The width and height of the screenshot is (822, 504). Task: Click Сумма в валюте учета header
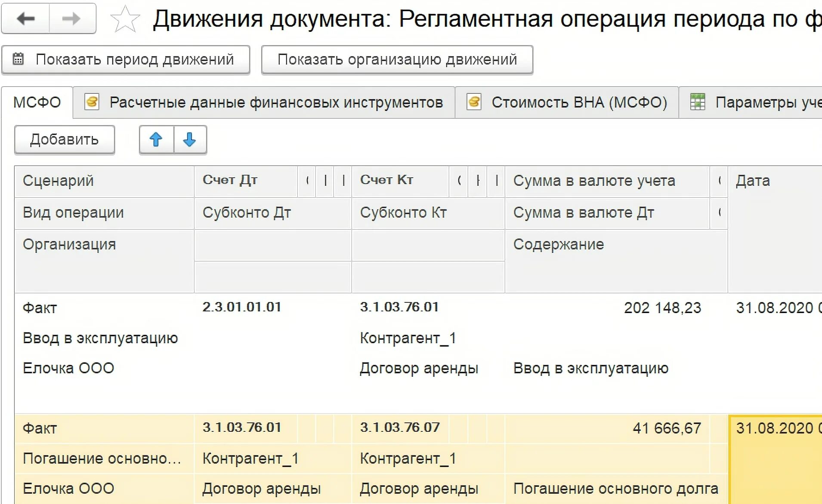coord(607,181)
